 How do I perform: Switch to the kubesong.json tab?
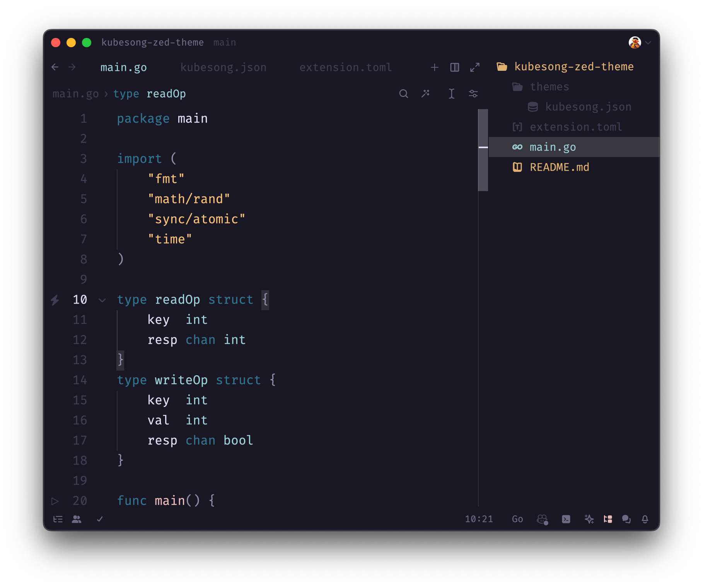[x=224, y=67]
